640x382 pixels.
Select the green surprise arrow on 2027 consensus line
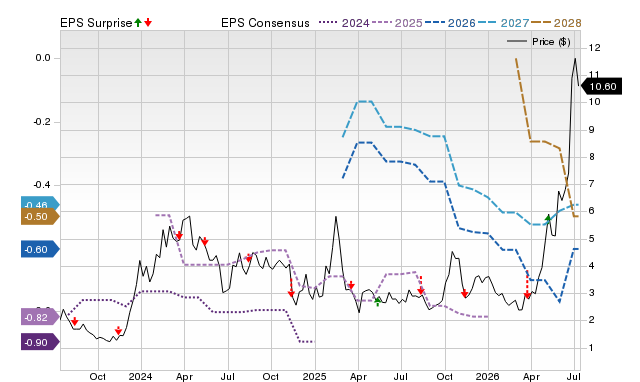tap(548, 218)
